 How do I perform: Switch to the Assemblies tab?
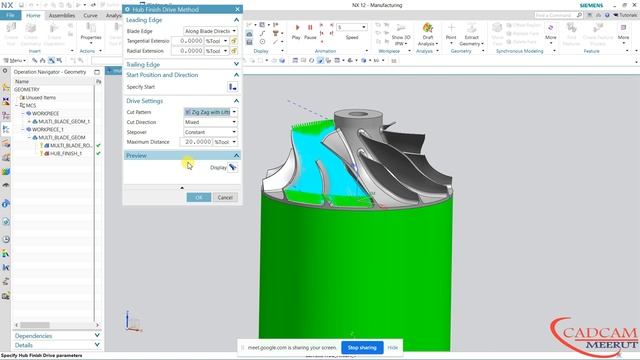click(62, 16)
